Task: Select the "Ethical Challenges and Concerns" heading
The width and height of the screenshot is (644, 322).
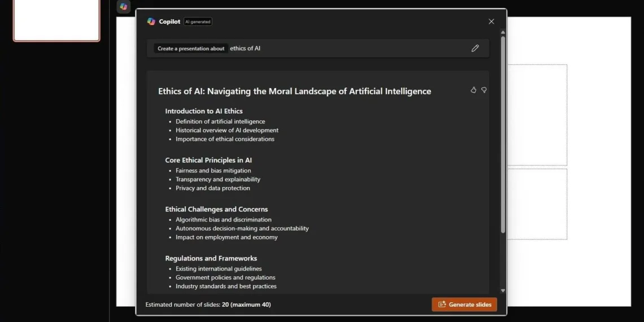Action: (216, 210)
